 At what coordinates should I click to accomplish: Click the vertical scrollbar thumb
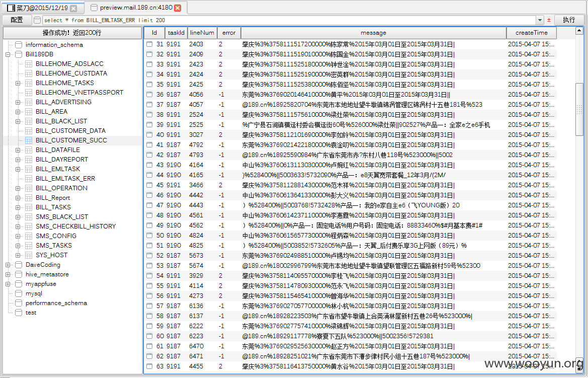pyautogui.click(x=579, y=109)
